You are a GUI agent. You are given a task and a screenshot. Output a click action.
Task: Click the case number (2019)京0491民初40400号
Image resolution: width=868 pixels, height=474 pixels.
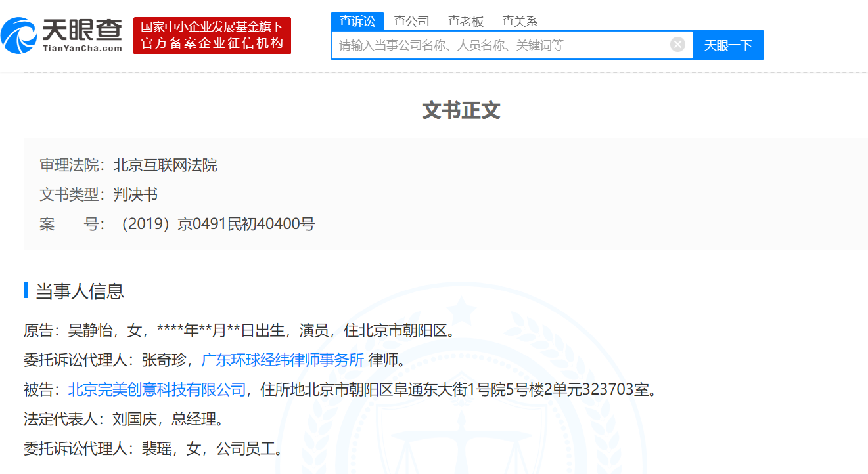(214, 224)
